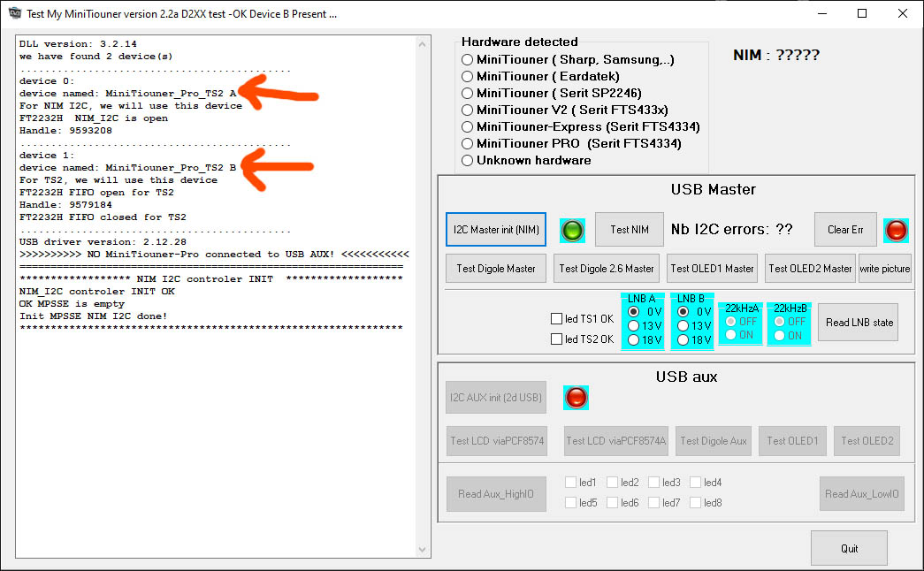Click Read LNB state button
Image resolution: width=924 pixels, height=571 pixels.
[x=859, y=323]
